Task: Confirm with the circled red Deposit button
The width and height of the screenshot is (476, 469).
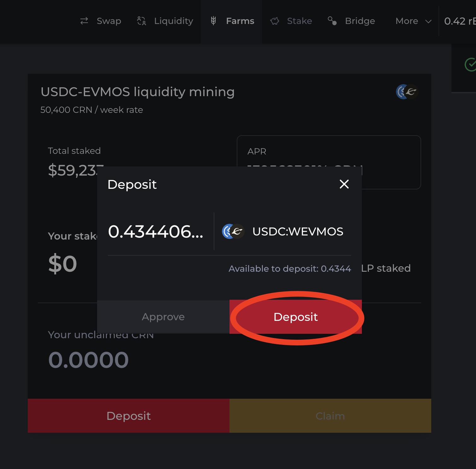Action: [295, 317]
